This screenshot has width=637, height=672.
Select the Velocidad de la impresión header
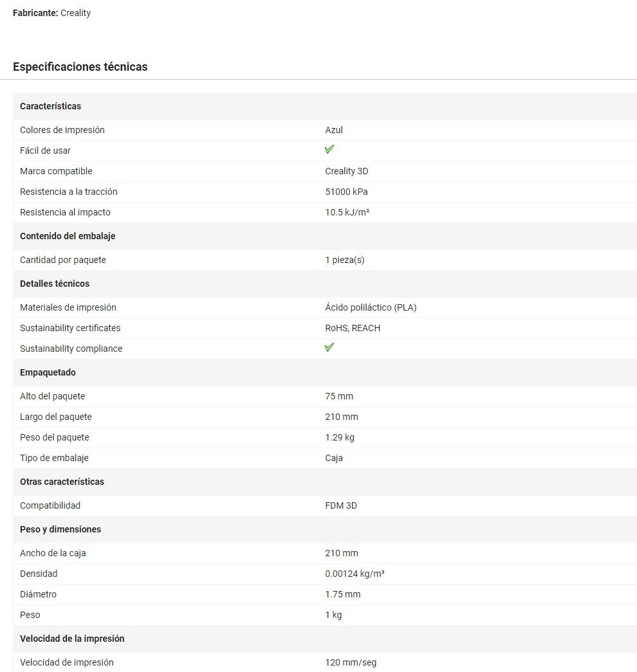pos(72,639)
